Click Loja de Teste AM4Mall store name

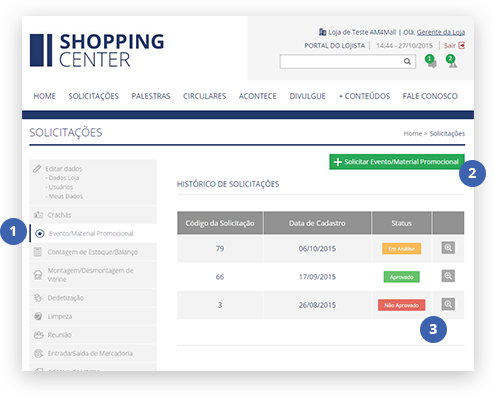[x=362, y=32]
